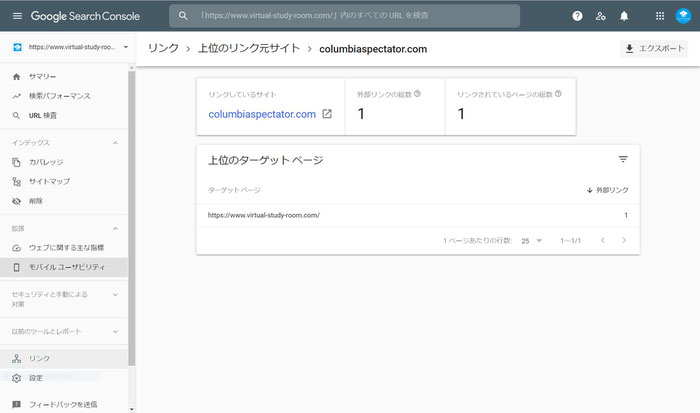Click help icon beside リンクされているページの総数
This screenshot has height=413, width=700.
(558, 94)
